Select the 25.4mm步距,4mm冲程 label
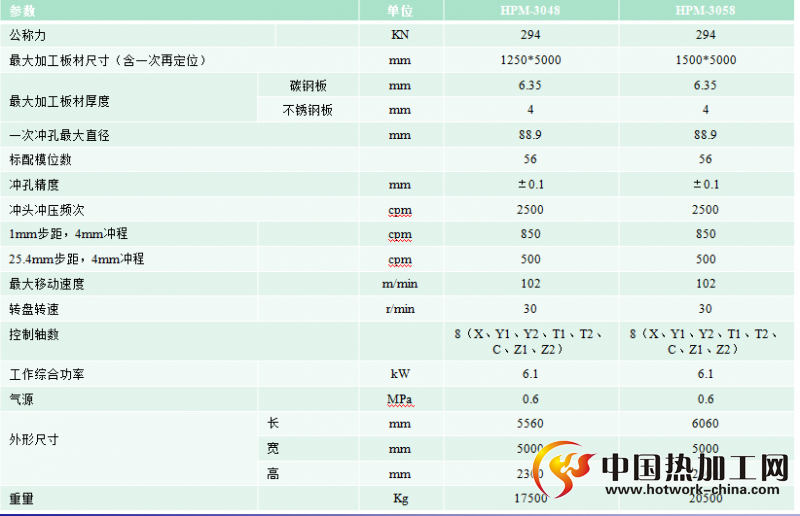Viewport: 800px width, 516px height. [x=77, y=259]
